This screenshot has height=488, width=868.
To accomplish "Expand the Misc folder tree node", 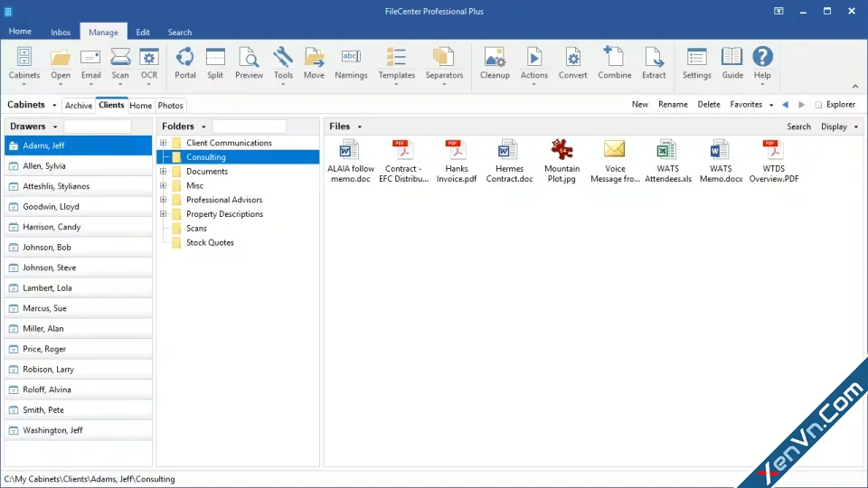I will click(164, 185).
